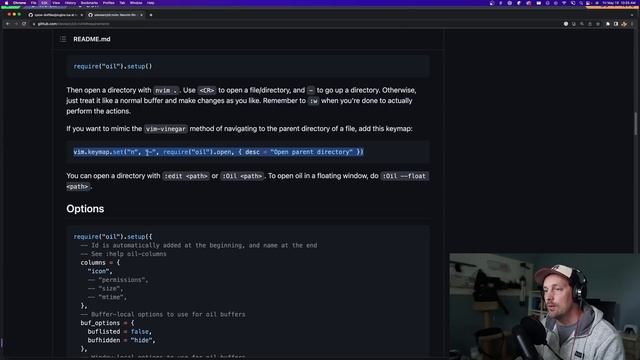Open the Wi-Fi status menu
The height and width of the screenshot is (360, 640).
coord(564,3)
